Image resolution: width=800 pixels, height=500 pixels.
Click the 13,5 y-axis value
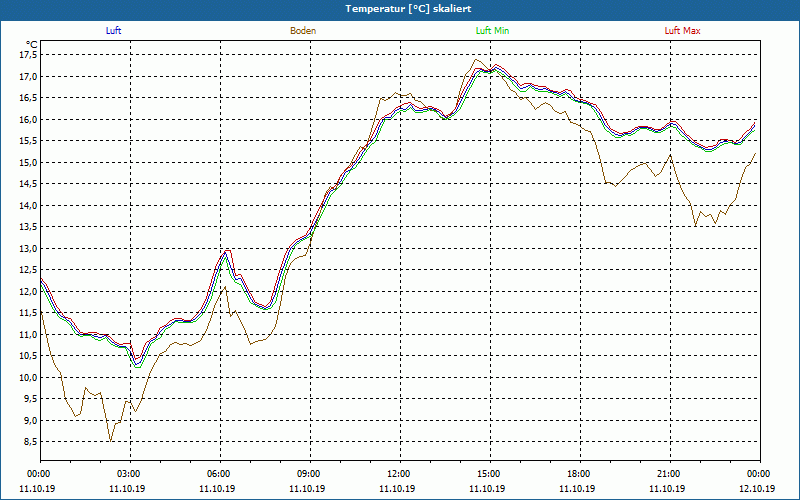(29, 227)
